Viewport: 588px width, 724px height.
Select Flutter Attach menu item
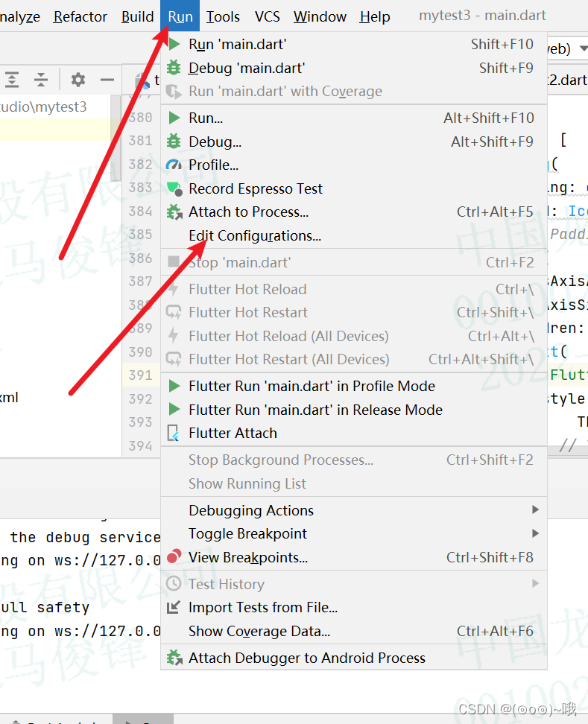pyautogui.click(x=354, y=433)
